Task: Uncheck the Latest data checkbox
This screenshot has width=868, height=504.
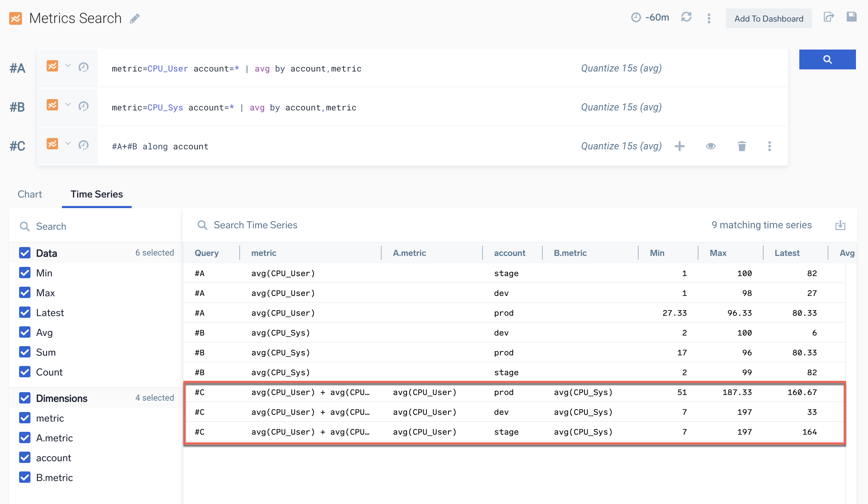Action: pos(25,313)
